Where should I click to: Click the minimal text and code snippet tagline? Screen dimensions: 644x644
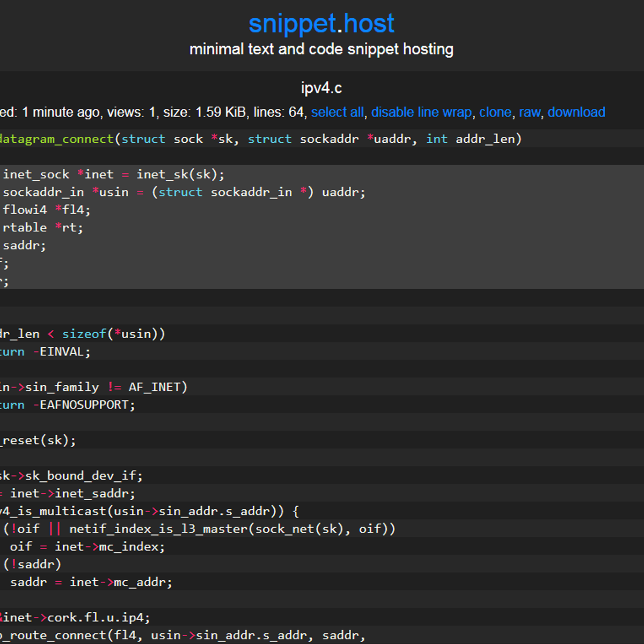321,49
